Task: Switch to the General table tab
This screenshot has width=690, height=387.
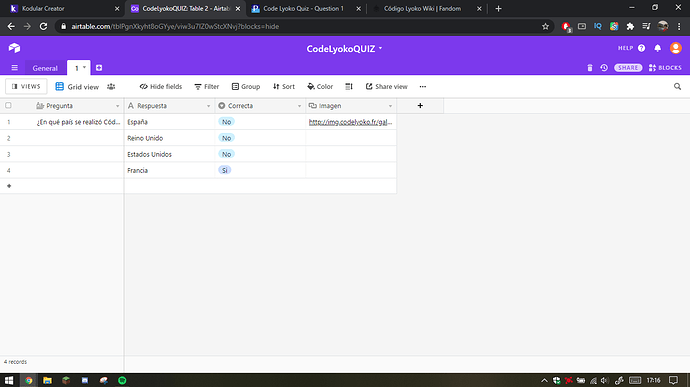Action: 45,68
